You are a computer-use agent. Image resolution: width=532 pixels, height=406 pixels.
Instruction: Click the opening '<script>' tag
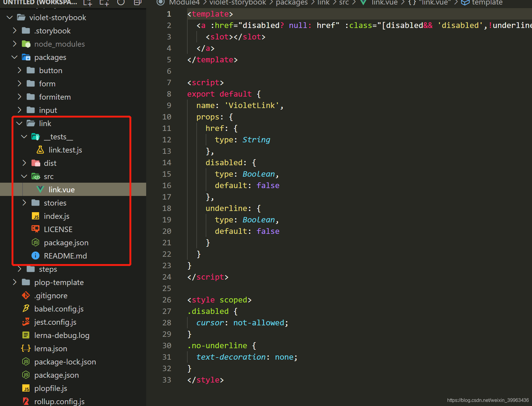tap(205, 82)
